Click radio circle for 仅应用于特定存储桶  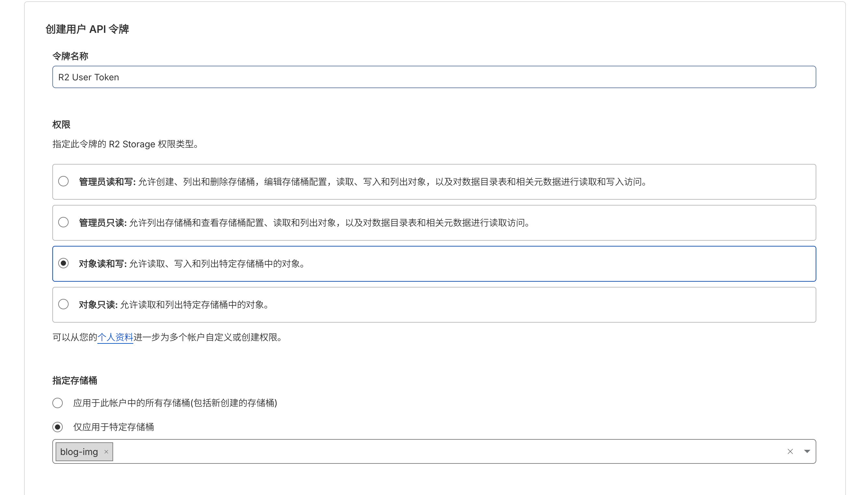pos(58,427)
